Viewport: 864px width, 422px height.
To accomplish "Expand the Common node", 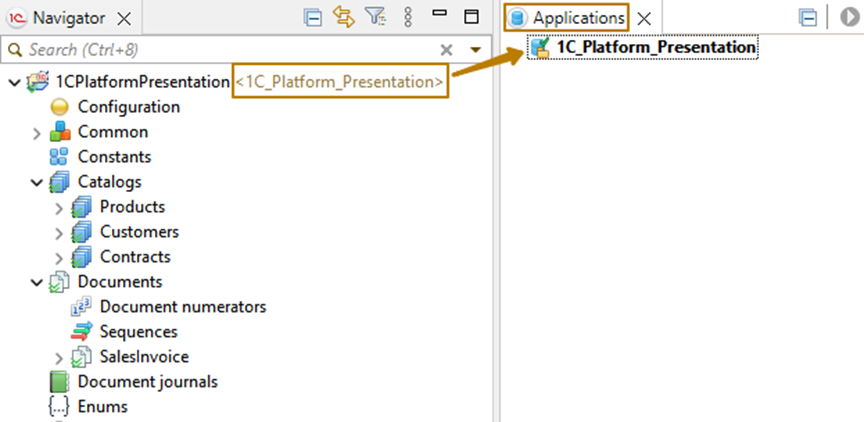I will 36,133.
